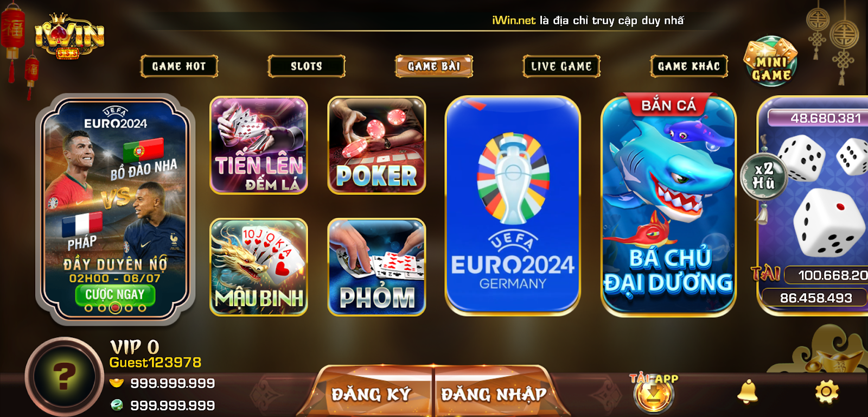The height and width of the screenshot is (417, 868).
Task: Click the Đăng Ký button
Action: point(372,393)
